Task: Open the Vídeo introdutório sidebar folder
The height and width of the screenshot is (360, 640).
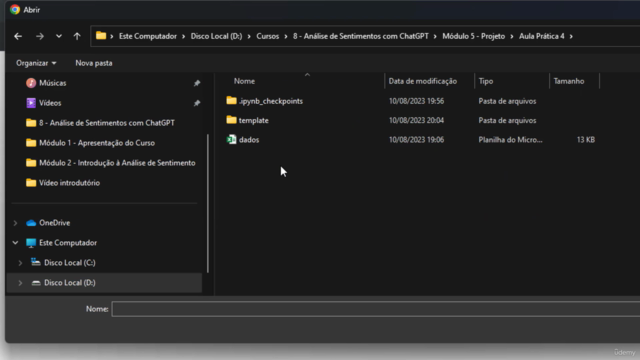Action: click(69, 183)
